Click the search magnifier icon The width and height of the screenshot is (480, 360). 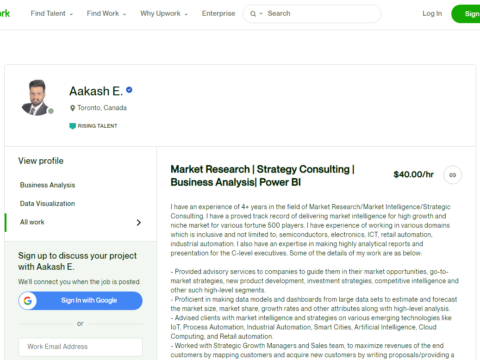[253, 14]
